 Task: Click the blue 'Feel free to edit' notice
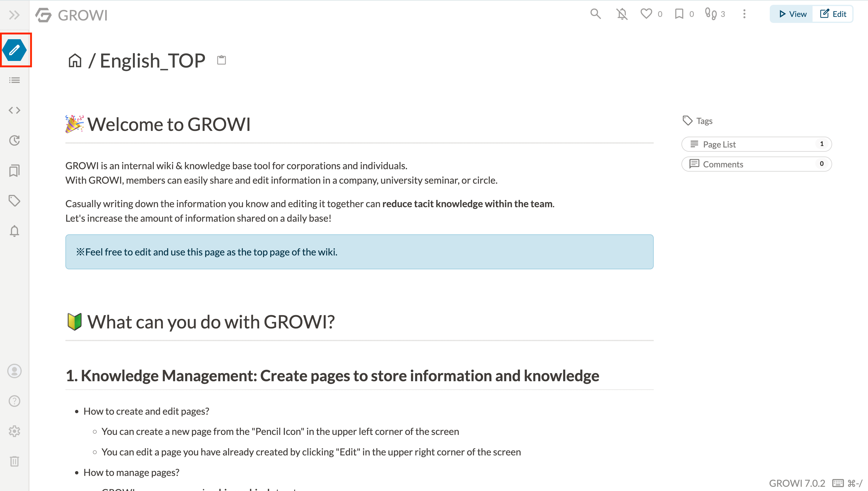tap(359, 252)
